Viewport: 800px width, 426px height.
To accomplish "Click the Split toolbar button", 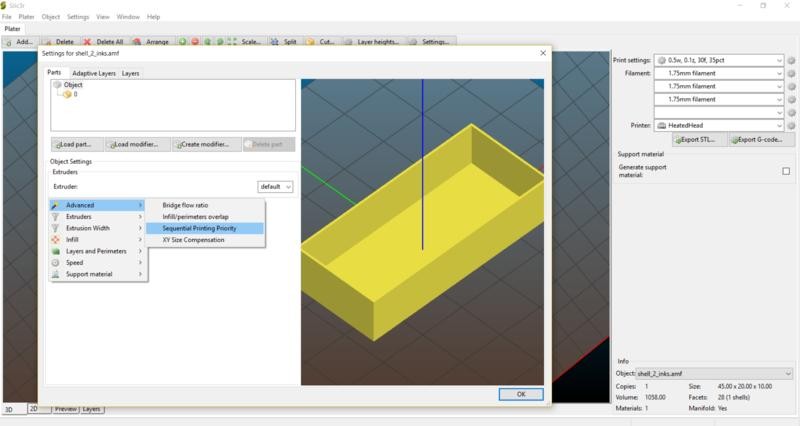I will 284,42.
